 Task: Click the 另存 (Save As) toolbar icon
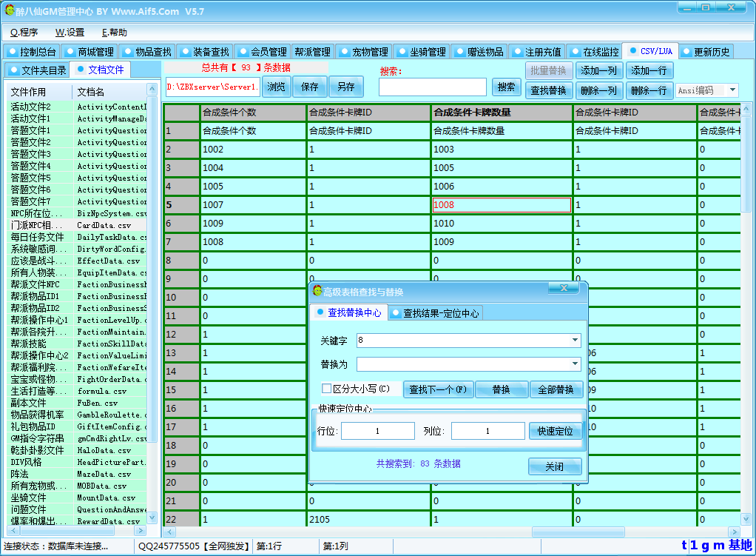pos(345,86)
